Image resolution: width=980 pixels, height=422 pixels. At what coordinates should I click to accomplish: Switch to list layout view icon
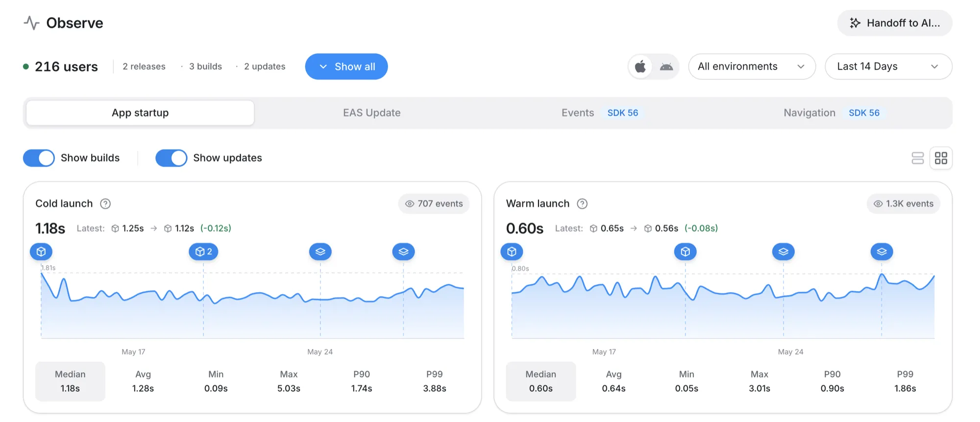(x=918, y=158)
